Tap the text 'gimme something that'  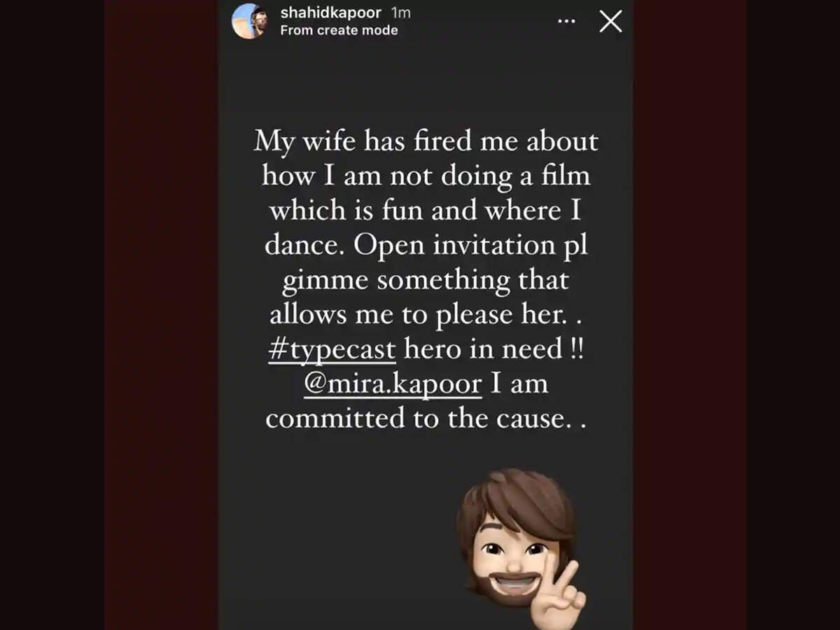425,281
